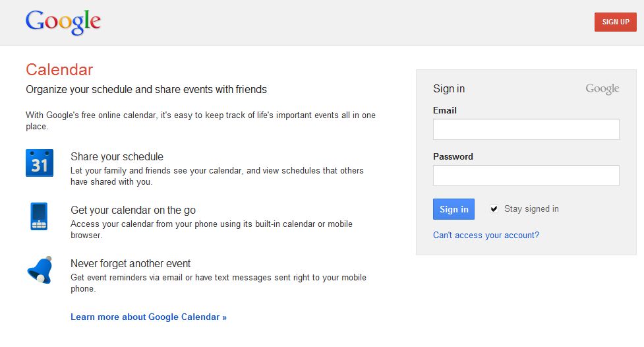Focus the Password input field
The image size is (644, 347).
pos(526,175)
